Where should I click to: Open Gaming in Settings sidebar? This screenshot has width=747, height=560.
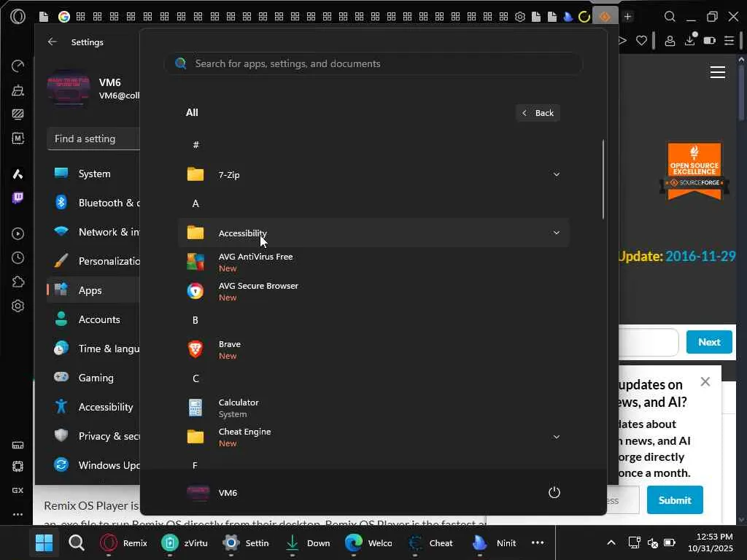click(93, 378)
